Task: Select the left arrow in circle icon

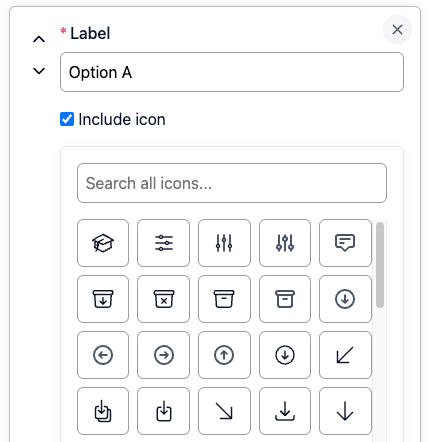Action: (x=103, y=355)
